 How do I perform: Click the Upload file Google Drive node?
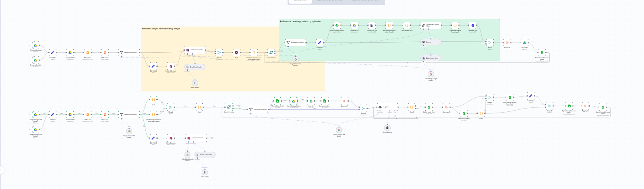coord(524,43)
